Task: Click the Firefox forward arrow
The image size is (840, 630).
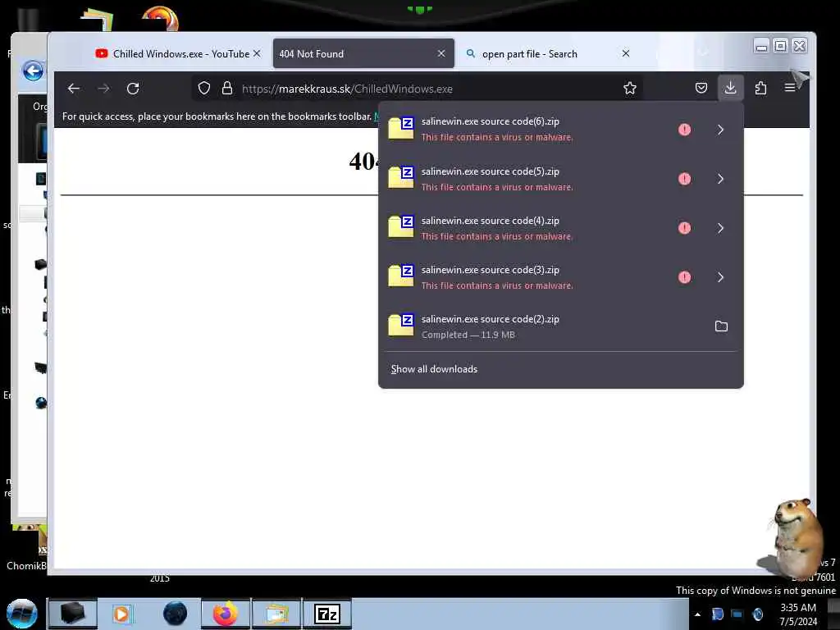Action: tap(103, 89)
